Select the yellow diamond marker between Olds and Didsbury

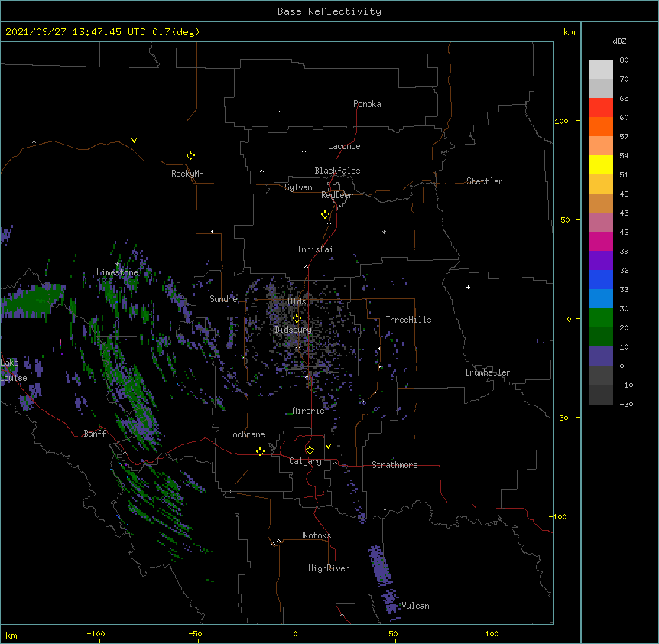tap(297, 318)
